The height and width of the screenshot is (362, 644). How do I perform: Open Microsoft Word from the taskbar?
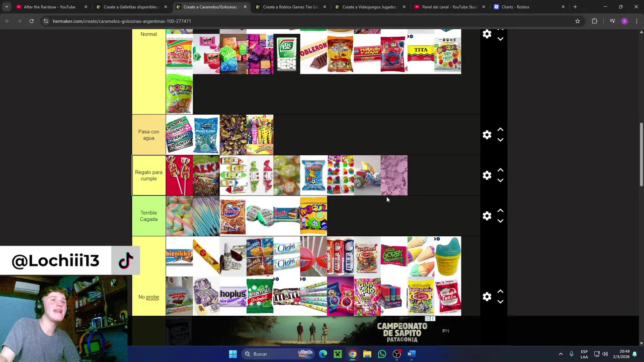(411, 354)
